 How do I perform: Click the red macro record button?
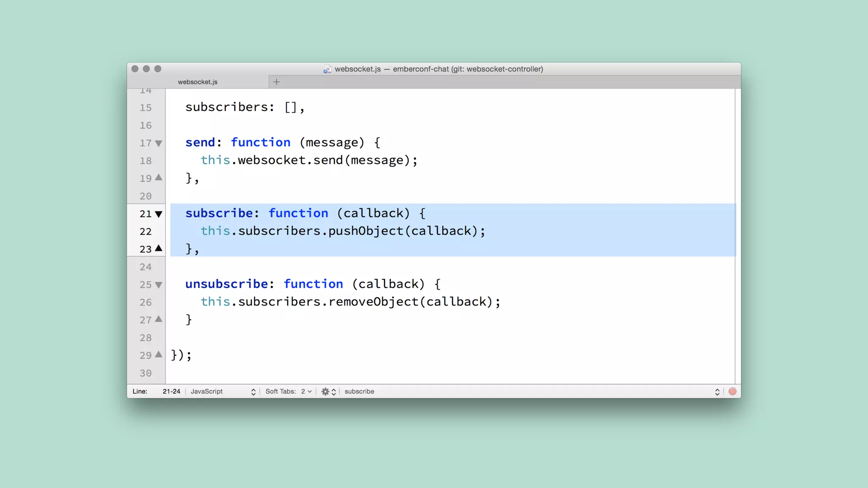732,391
